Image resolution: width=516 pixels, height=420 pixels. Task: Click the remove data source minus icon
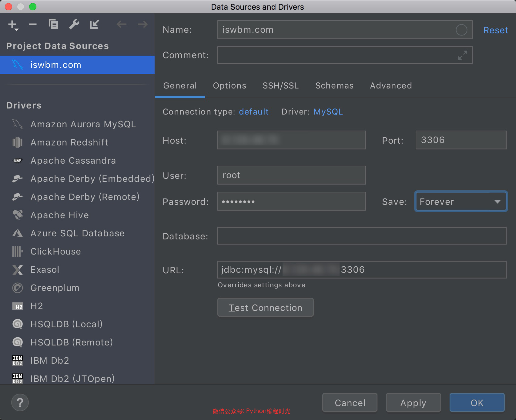(33, 25)
